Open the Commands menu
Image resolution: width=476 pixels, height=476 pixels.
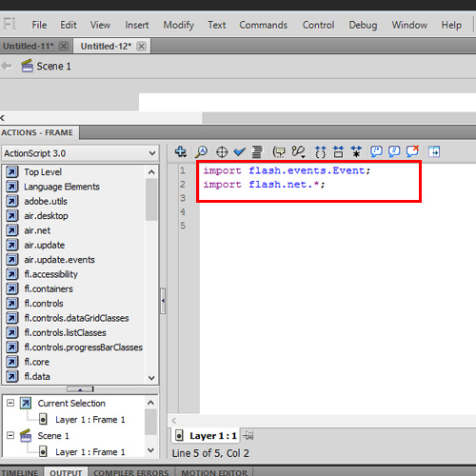(x=264, y=25)
